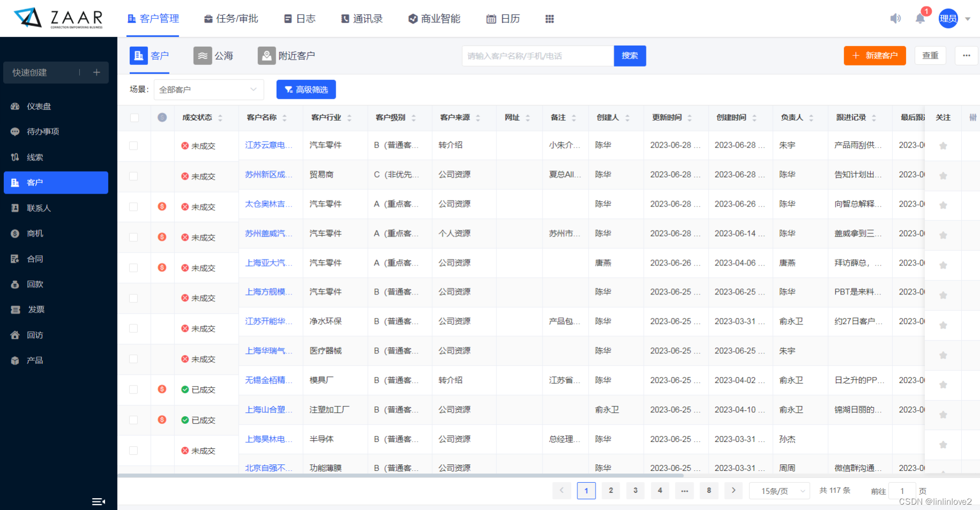Image resolution: width=980 pixels, height=510 pixels.
Task: Switch to 日志 top menu
Action: point(300,19)
